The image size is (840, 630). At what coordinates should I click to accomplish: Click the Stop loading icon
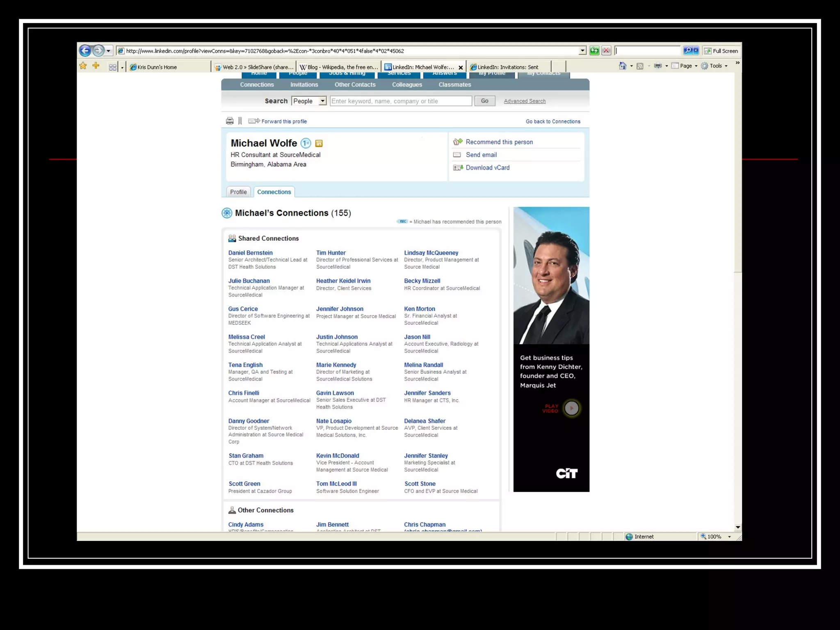606,51
